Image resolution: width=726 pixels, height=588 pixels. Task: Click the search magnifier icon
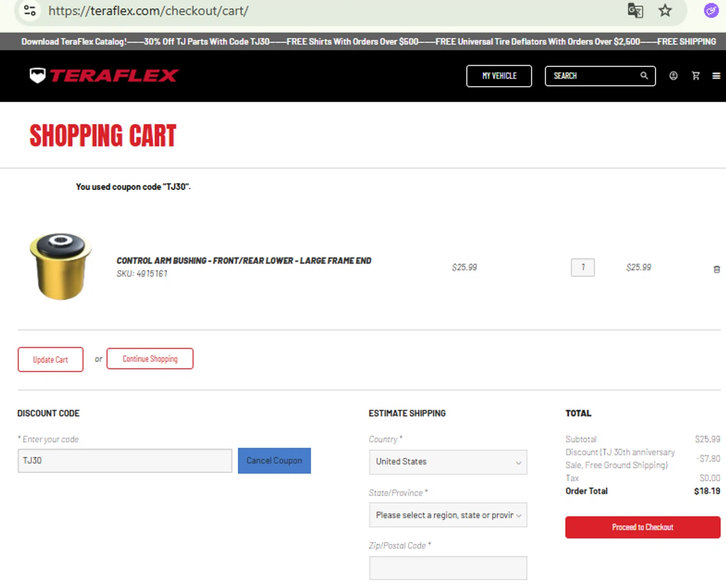[644, 75]
